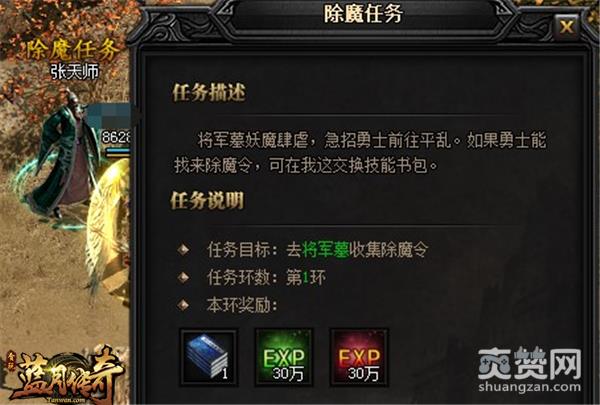Click the golden winged character beside the NPC
Image resolution: width=600 pixels, height=405 pixels.
109,230
